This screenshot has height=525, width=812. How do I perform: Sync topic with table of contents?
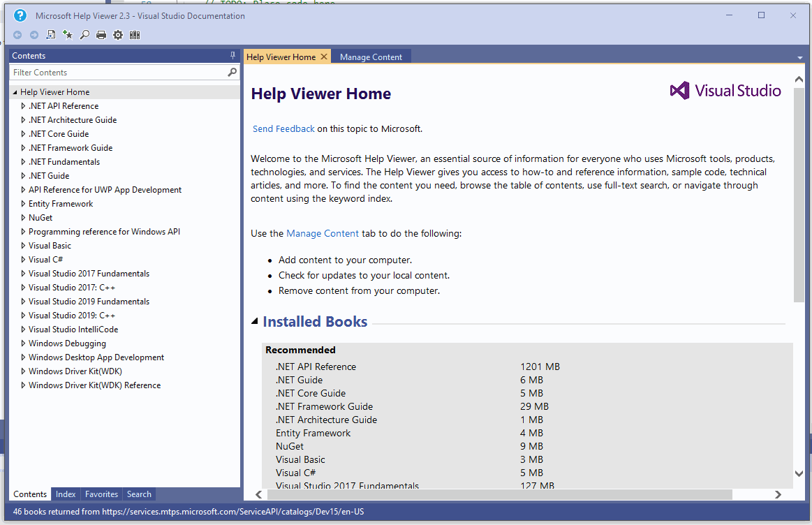tap(50, 34)
